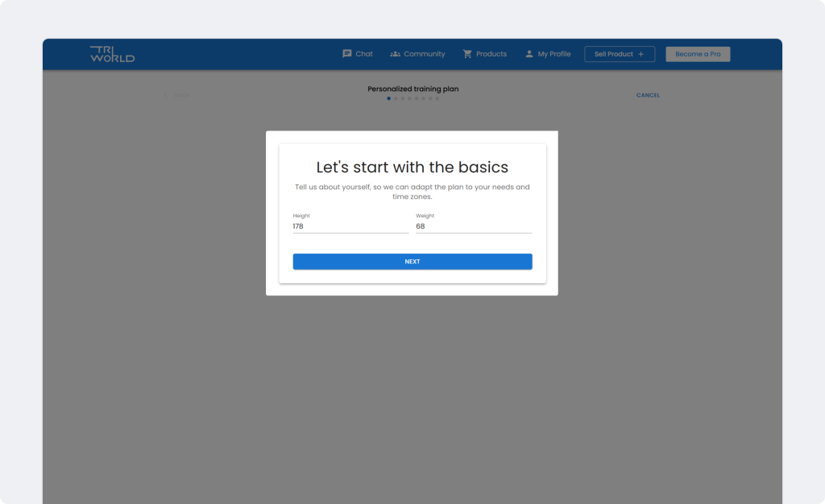The width and height of the screenshot is (825, 504).
Task: Select the Height input showing 178
Action: coord(350,226)
